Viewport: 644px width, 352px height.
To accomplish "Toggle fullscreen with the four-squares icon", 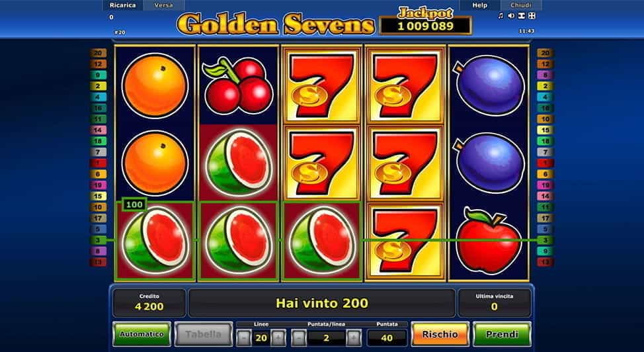I will pos(532,16).
